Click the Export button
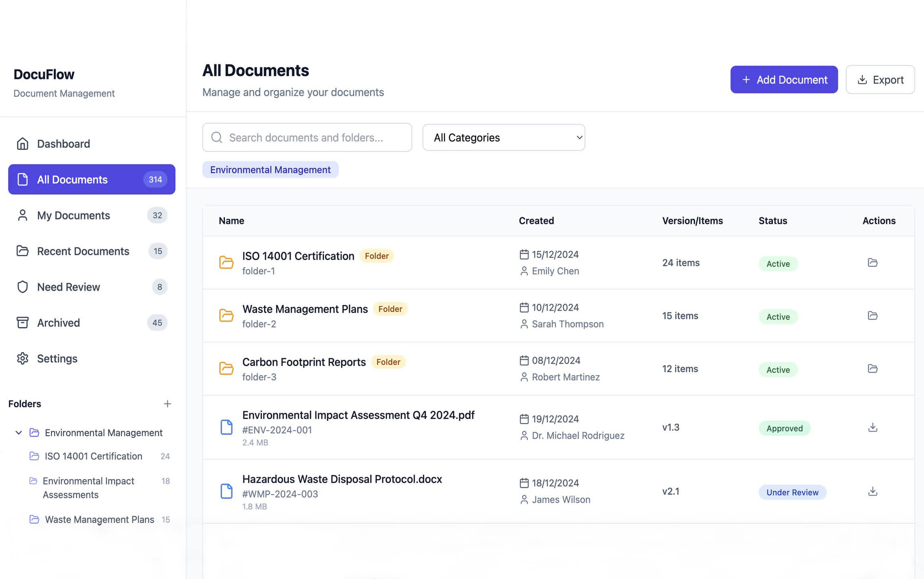The height and width of the screenshot is (579, 924). [x=880, y=79]
